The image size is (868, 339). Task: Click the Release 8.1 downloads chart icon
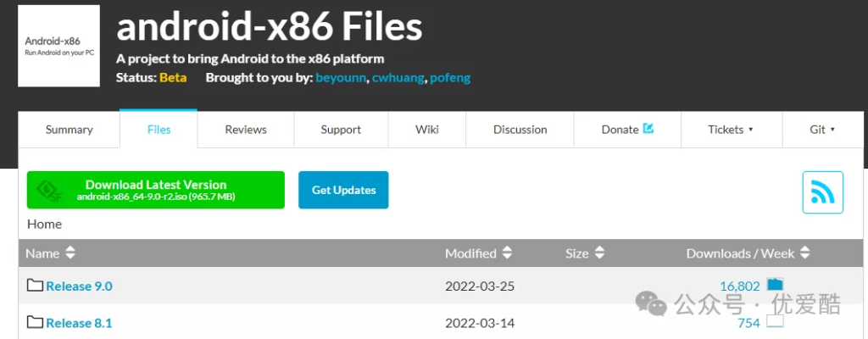[x=775, y=322]
